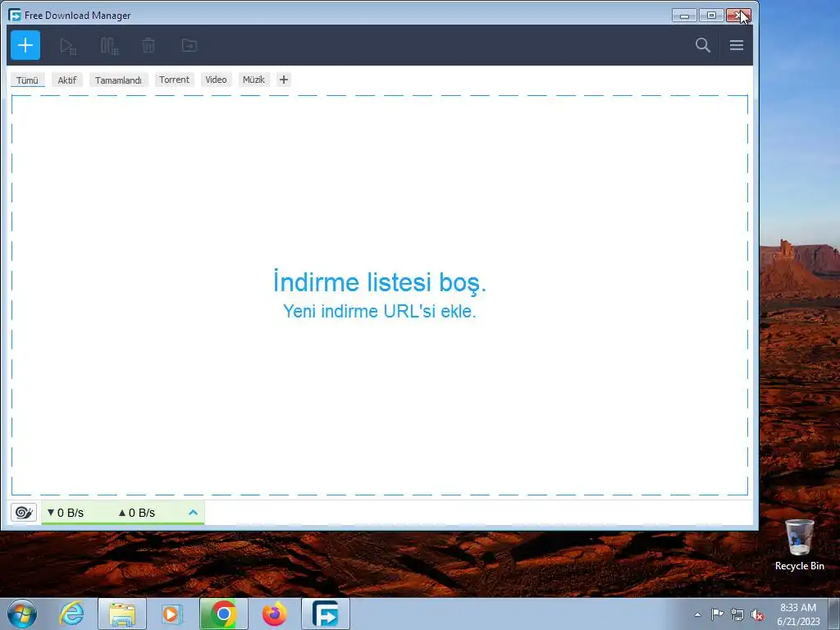
Task: Maximize the Free Download Manager window
Action: pos(711,16)
